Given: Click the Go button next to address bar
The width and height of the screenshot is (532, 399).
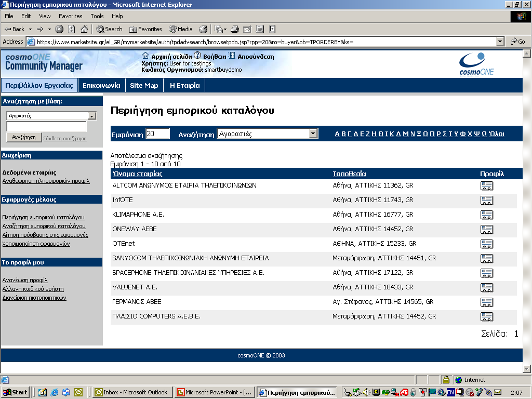Looking at the screenshot, I should [518, 42].
